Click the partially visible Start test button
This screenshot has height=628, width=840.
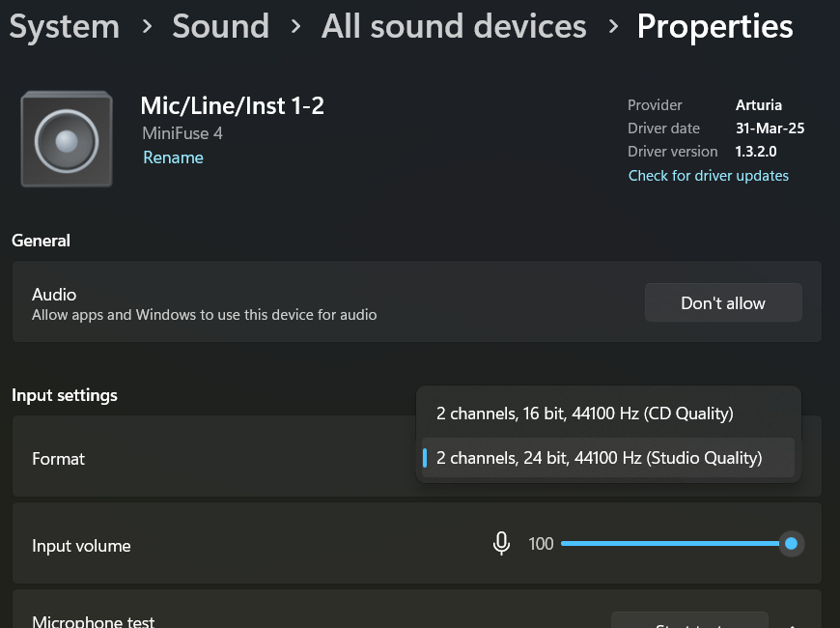(689, 620)
